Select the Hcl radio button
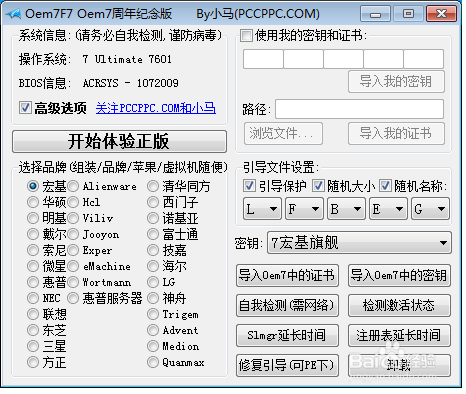The image size is (466, 394). coord(73,202)
